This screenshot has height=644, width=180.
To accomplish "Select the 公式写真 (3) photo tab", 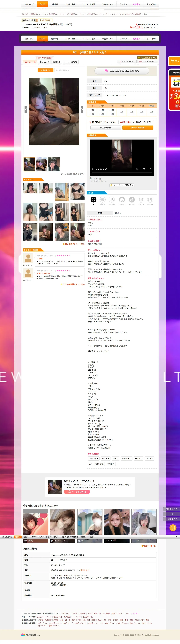I will [x=46, y=70].
